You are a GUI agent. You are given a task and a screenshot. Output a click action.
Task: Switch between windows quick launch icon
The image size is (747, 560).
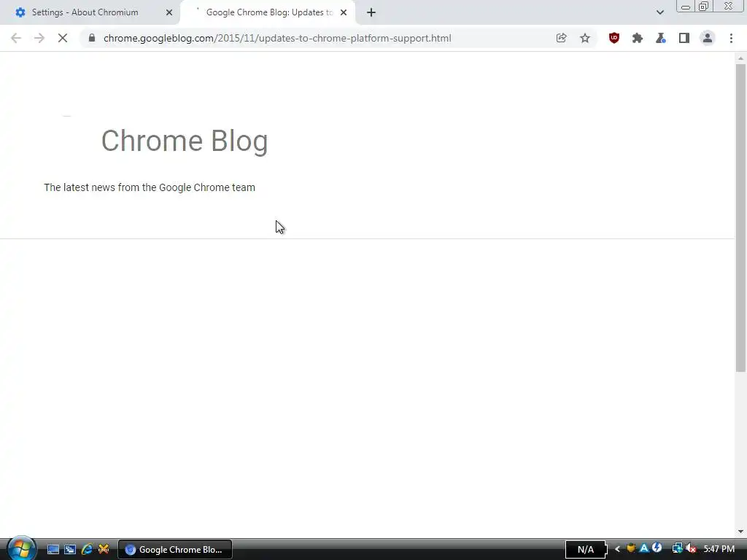tap(70, 550)
